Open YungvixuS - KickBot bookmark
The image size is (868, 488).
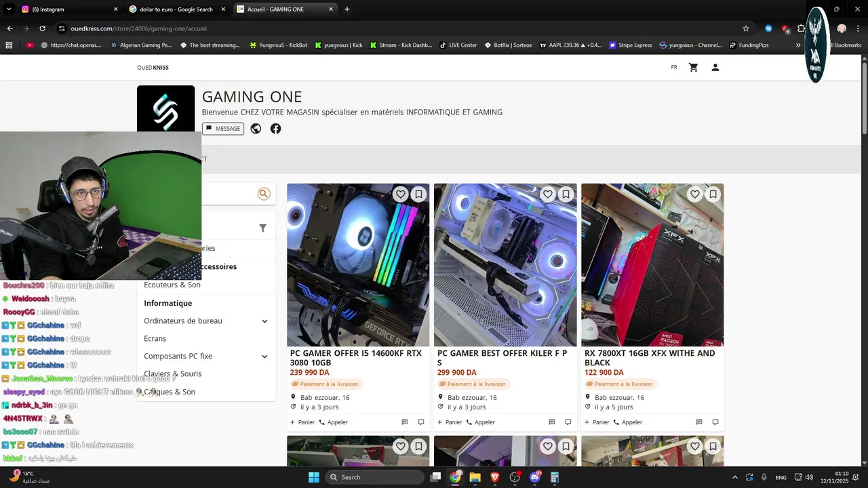click(x=278, y=45)
